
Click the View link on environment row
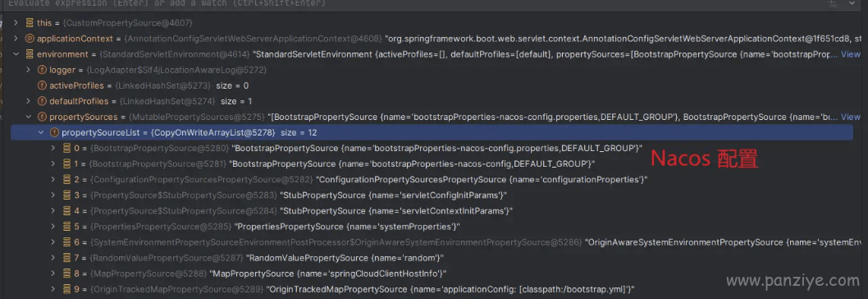tap(850, 54)
